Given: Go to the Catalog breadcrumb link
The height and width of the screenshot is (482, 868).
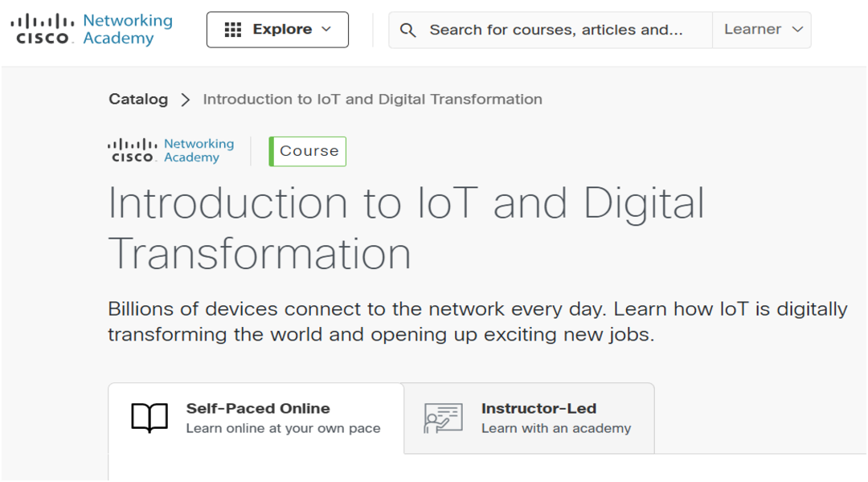Looking at the screenshot, I should (x=138, y=100).
